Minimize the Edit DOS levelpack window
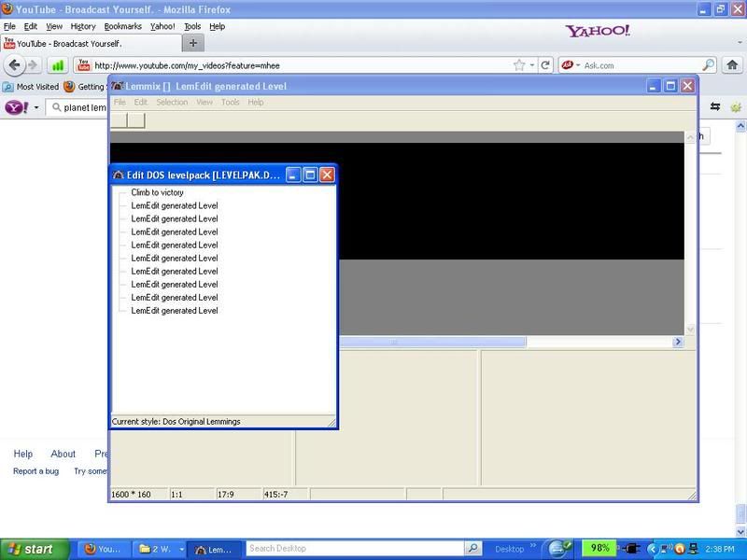The height and width of the screenshot is (560, 747). [293, 175]
